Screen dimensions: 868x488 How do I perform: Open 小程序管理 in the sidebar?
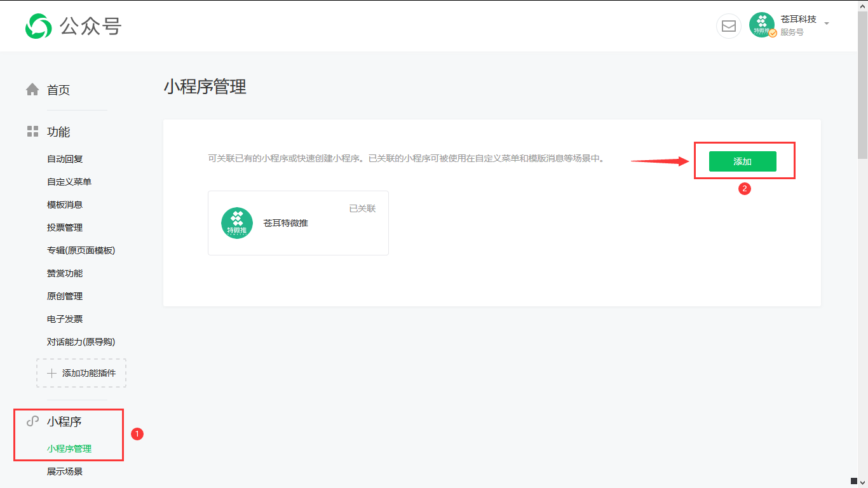69,448
